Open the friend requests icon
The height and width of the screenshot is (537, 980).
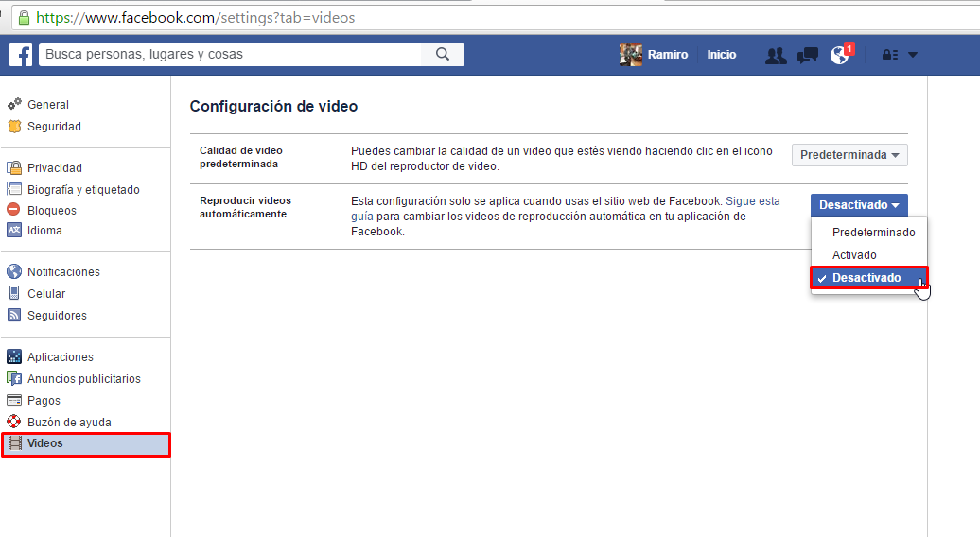click(776, 56)
